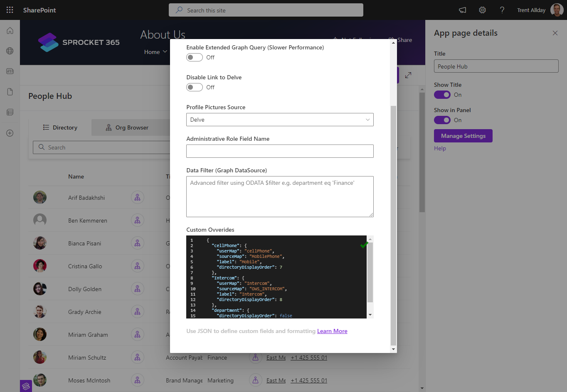This screenshot has width=567, height=392.
Task: Turn off the Show Title toggle
Action: click(x=442, y=95)
